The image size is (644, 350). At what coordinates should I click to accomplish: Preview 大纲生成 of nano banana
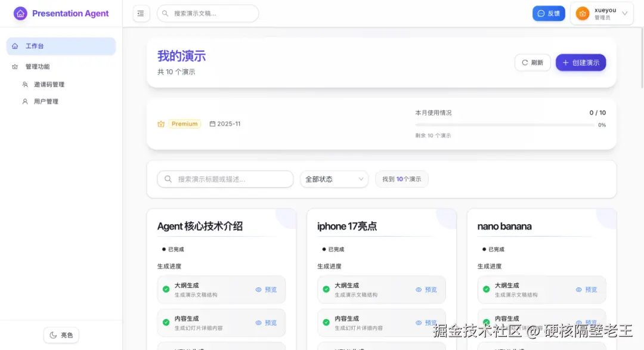click(587, 290)
